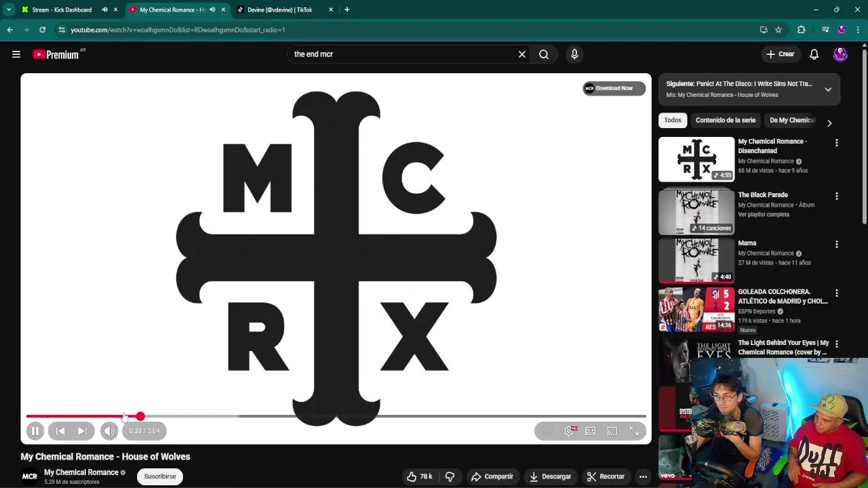Enter fullscreen mode

click(x=634, y=431)
